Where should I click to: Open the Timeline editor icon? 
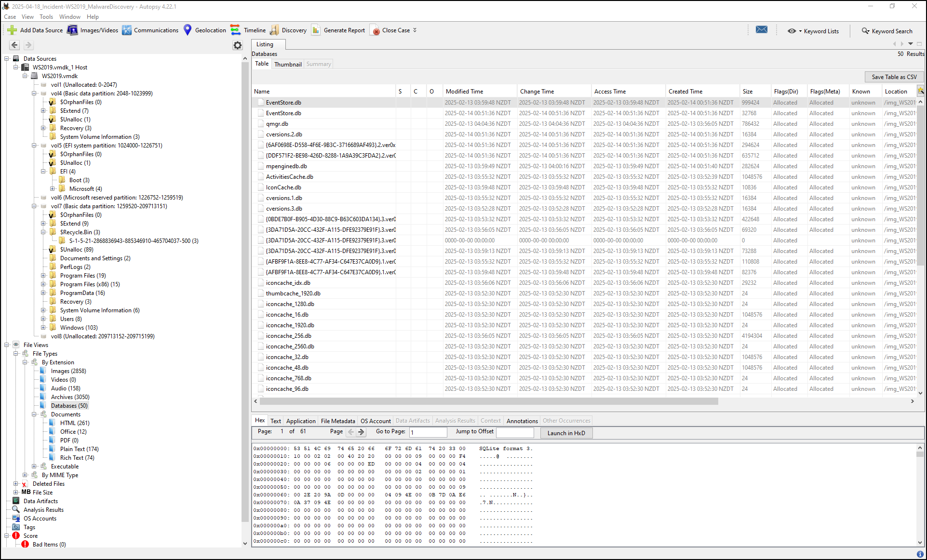235,30
